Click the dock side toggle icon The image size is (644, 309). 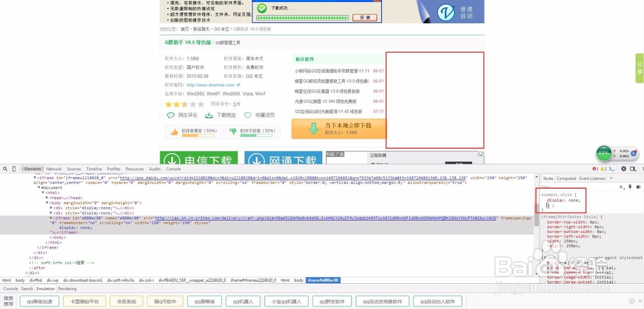(633, 169)
